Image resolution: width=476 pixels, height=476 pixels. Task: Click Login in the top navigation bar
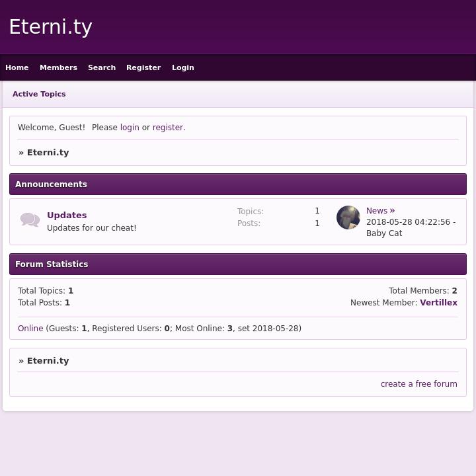[183, 67]
